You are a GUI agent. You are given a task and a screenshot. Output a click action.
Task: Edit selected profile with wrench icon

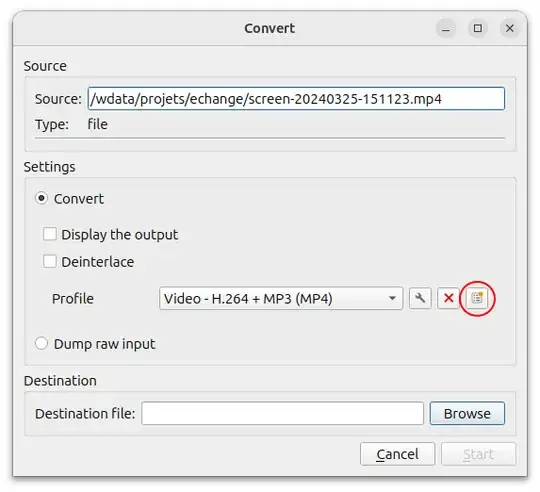click(x=420, y=298)
